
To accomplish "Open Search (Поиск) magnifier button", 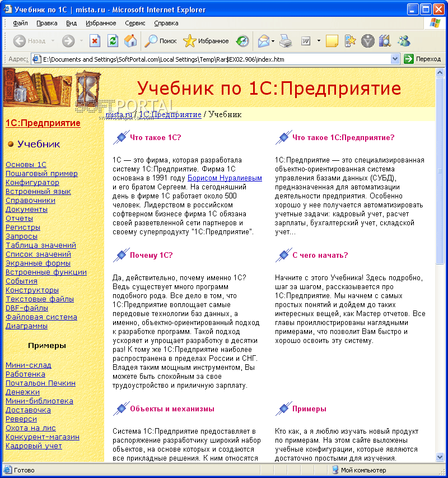I will (160, 41).
